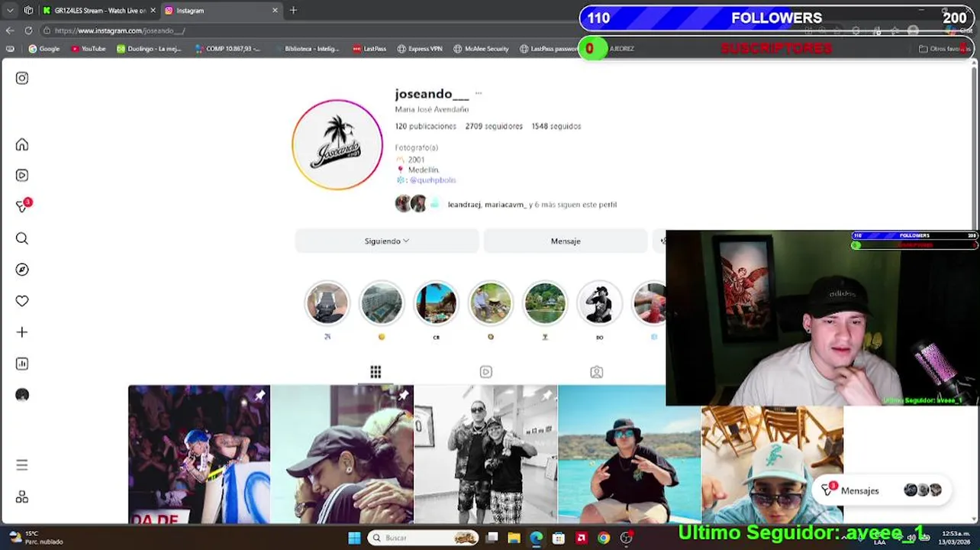This screenshot has width=980, height=550.
Task: Open profile options three-dots next to joseando__
Action: (479, 93)
